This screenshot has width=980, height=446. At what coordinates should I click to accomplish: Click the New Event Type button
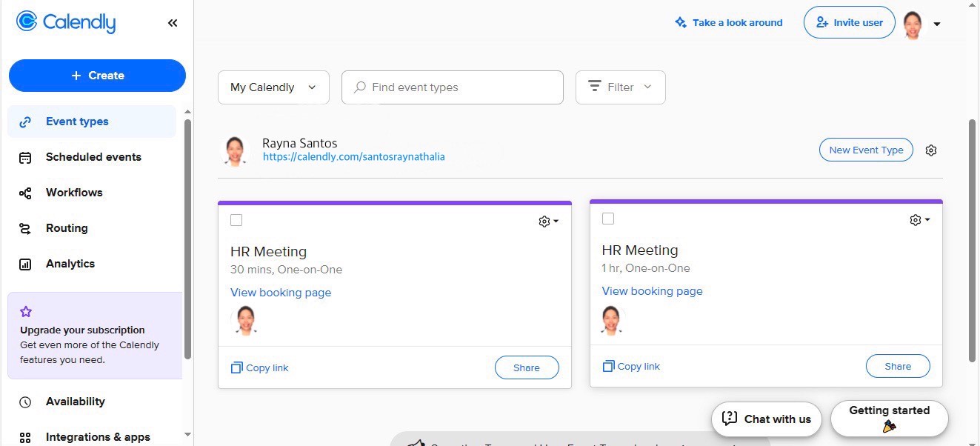tap(866, 150)
